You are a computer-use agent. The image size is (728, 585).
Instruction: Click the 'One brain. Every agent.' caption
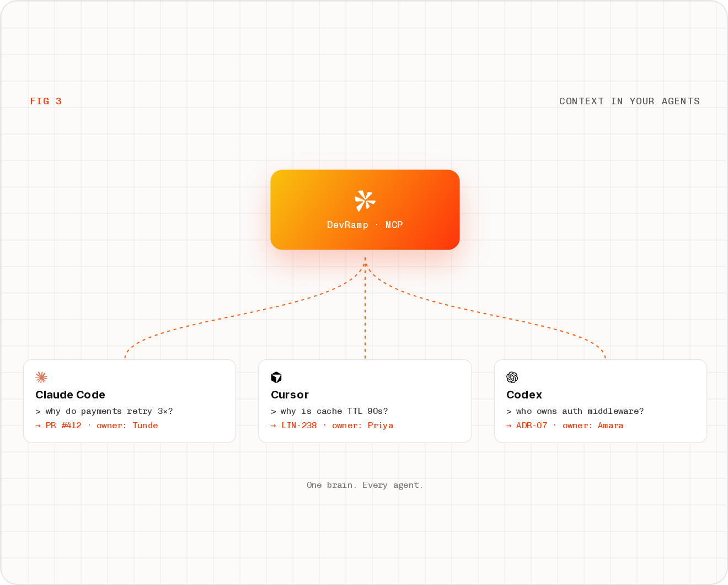pyautogui.click(x=365, y=485)
